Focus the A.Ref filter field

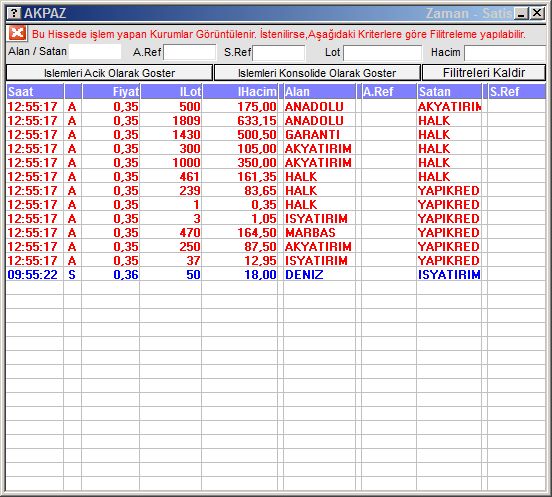point(190,52)
